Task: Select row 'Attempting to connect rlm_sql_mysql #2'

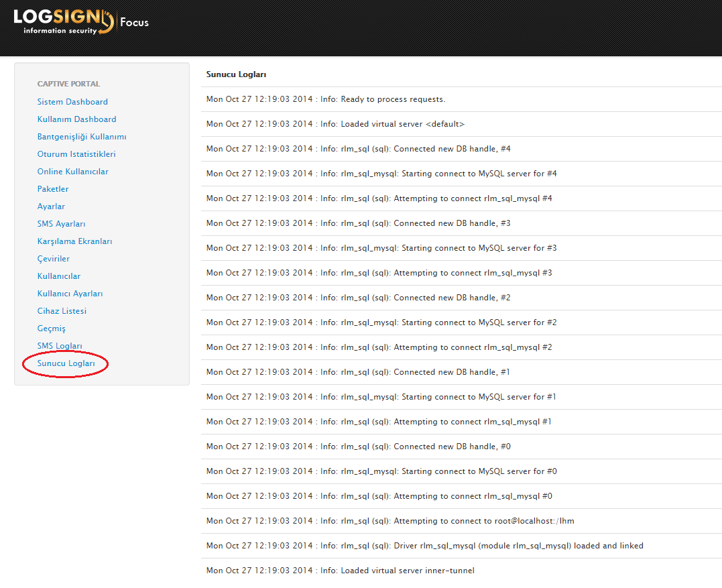Action: (461, 348)
